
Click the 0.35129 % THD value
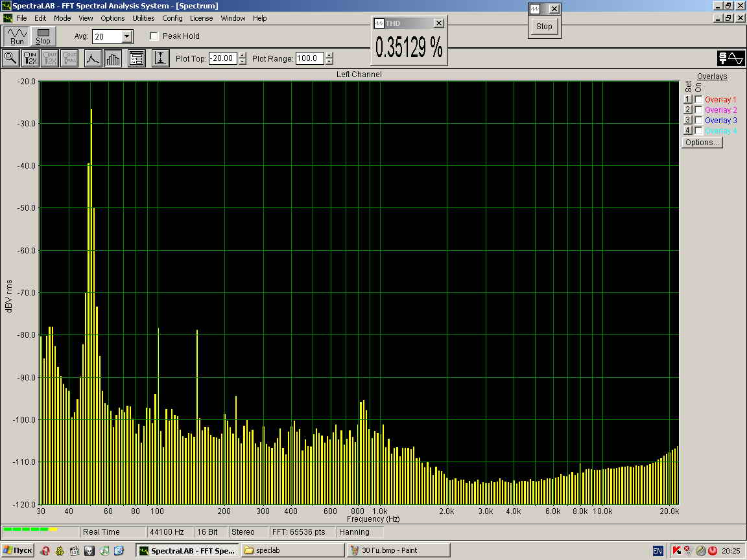point(409,47)
